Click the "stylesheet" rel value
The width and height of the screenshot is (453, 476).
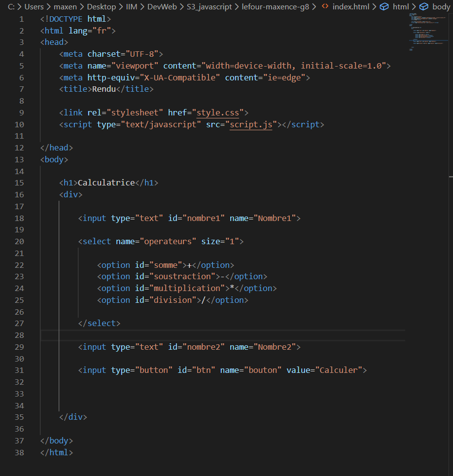click(x=135, y=112)
